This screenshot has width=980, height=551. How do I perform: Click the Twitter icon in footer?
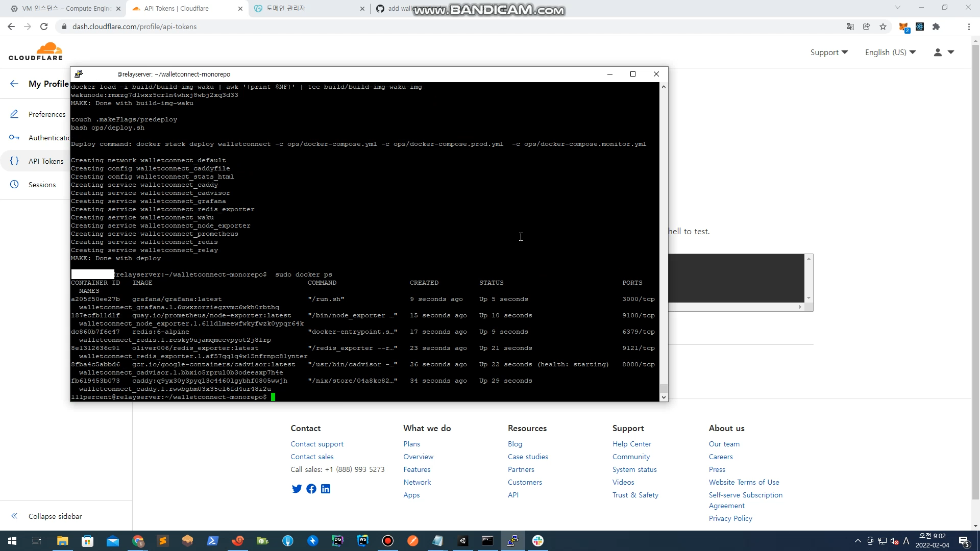[297, 489]
